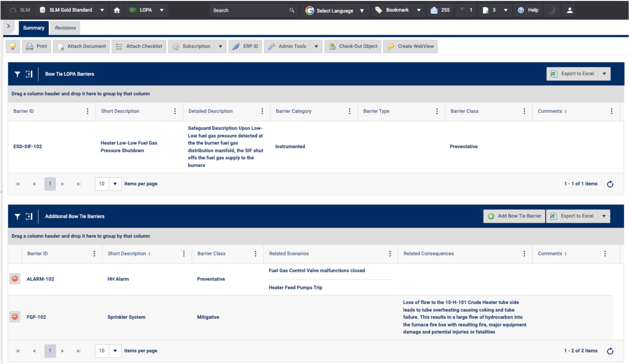
Task: Remove the ALARM-102 barrier row
Action: click(15, 279)
